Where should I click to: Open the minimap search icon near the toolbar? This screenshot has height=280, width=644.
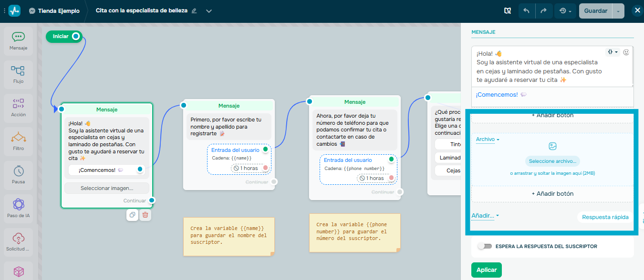click(x=508, y=10)
